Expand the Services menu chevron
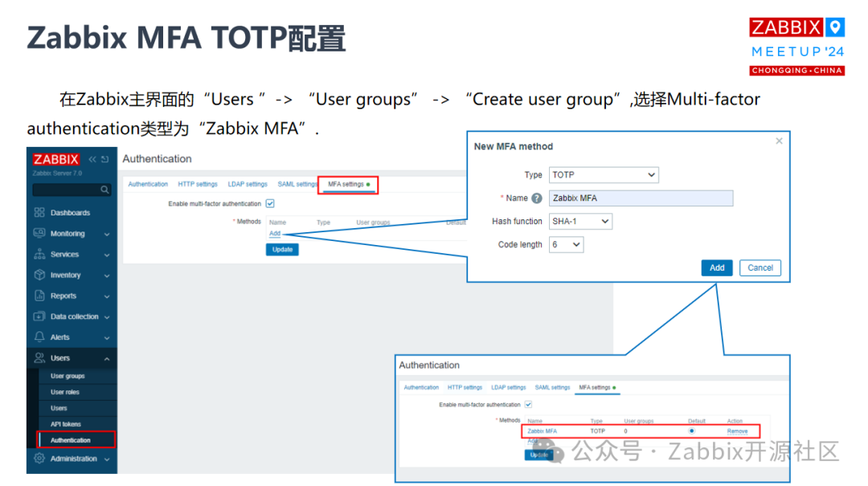The height and width of the screenshot is (486, 868). [107, 255]
